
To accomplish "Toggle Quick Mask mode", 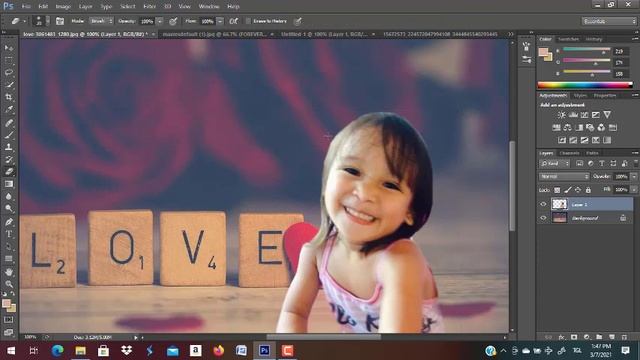I will point(9,320).
